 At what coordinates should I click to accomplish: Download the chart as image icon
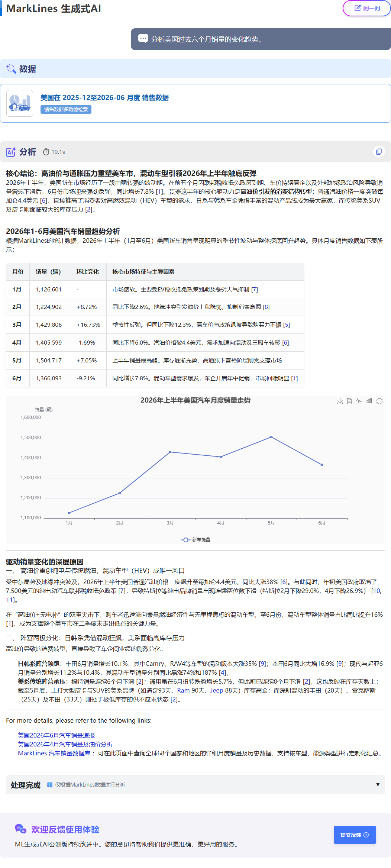click(x=340, y=401)
